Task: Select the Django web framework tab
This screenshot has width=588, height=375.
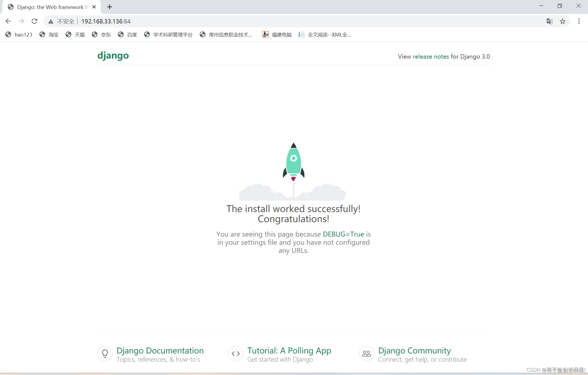Action: (50, 7)
